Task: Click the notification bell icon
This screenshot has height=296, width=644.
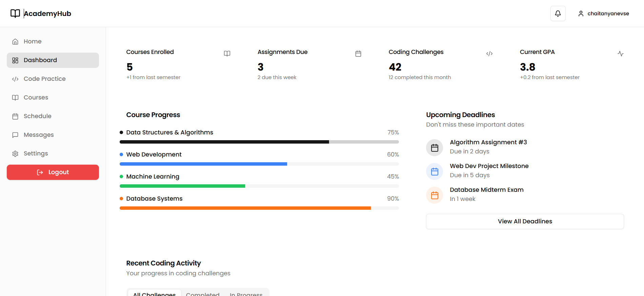Action: point(558,14)
